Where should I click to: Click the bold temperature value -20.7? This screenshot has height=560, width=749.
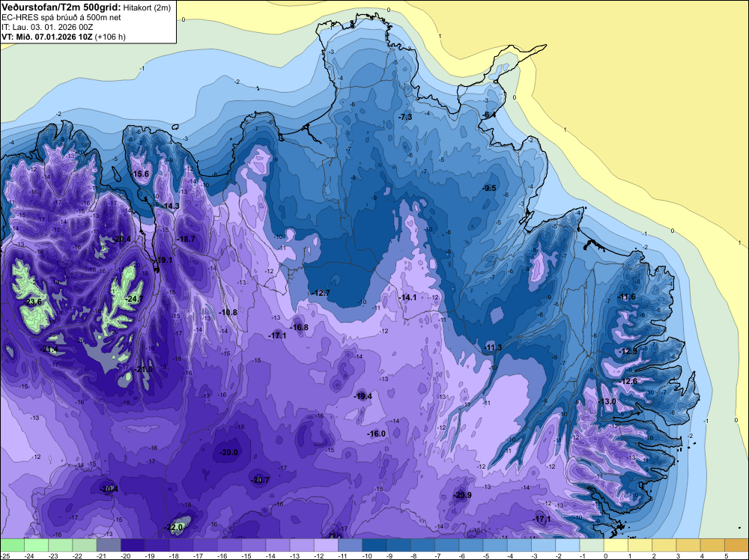[261, 481]
